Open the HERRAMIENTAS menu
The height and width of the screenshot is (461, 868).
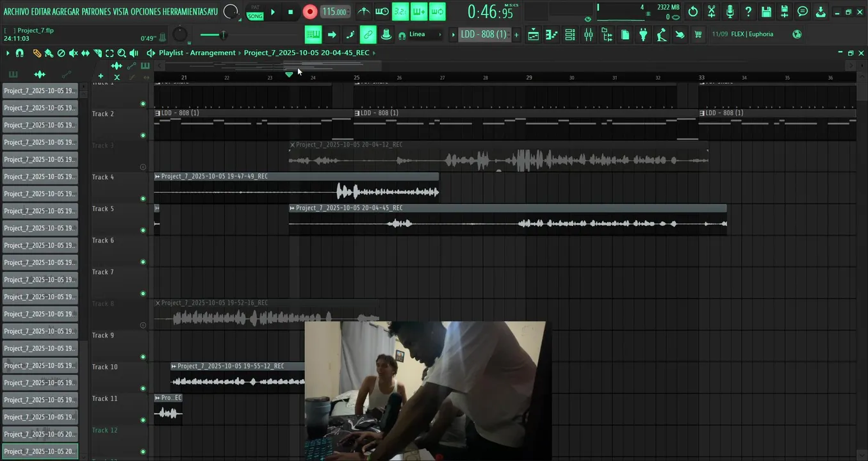point(184,12)
